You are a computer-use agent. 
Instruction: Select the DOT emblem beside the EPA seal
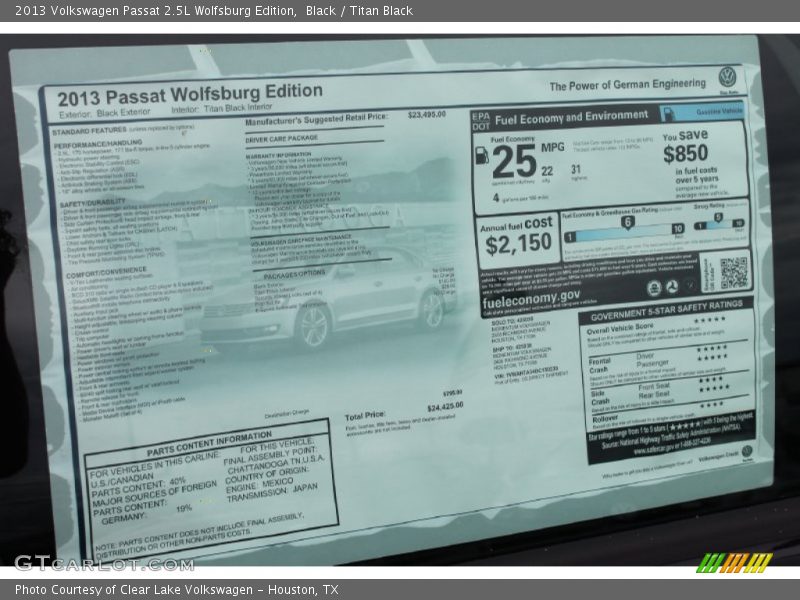(672, 286)
